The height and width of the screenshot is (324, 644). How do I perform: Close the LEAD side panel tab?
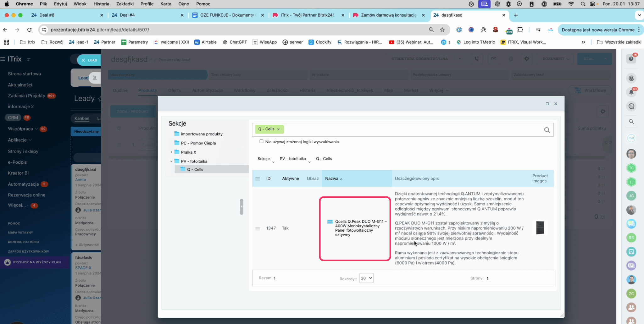[83, 60]
